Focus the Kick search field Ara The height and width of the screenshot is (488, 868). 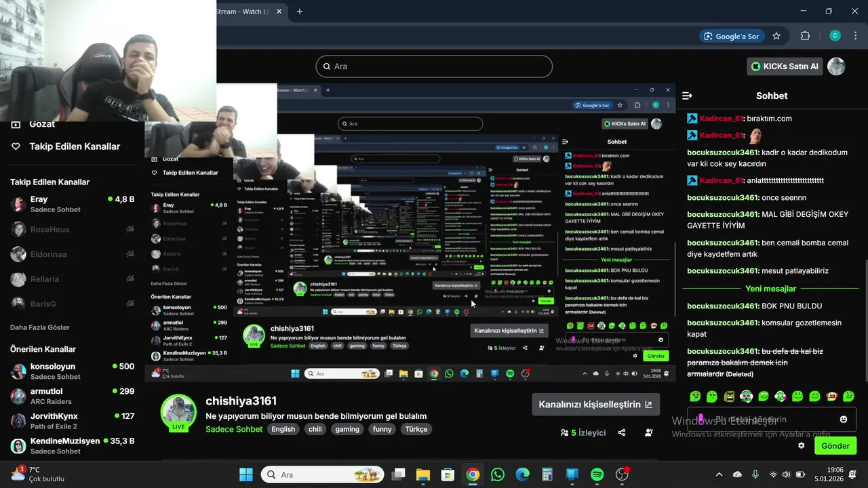point(434,66)
